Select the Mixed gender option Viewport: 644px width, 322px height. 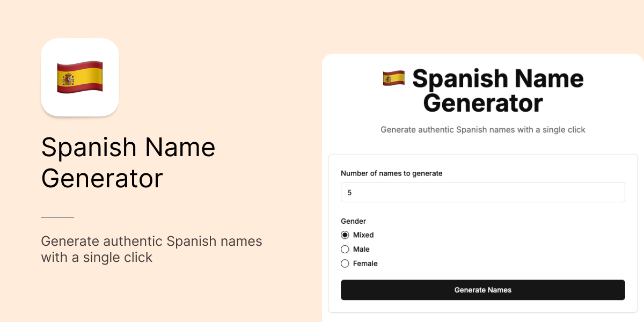tap(344, 235)
